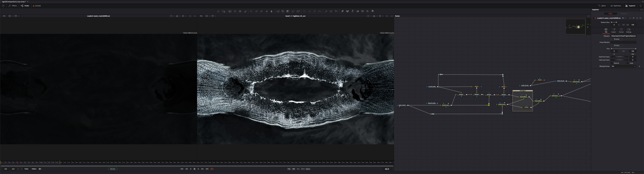Show the Spline editor panel
The height and width of the screenshot is (174, 644).
click(x=602, y=6)
